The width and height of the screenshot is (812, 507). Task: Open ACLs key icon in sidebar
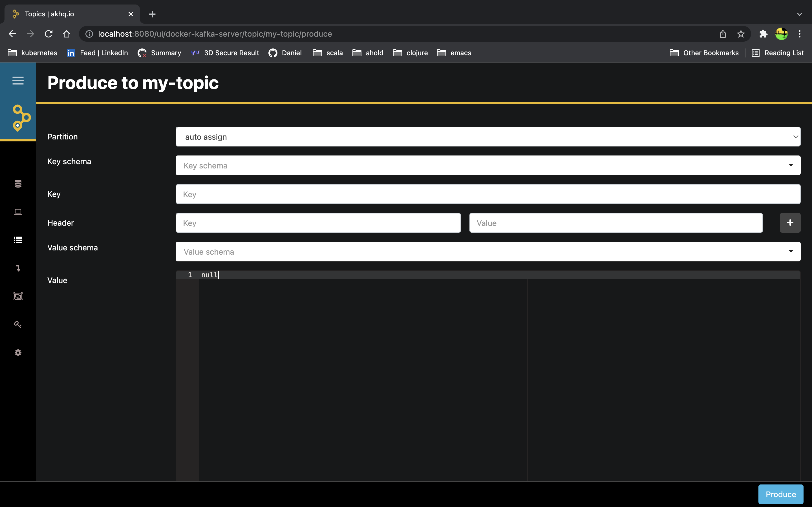[x=18, y=324]
